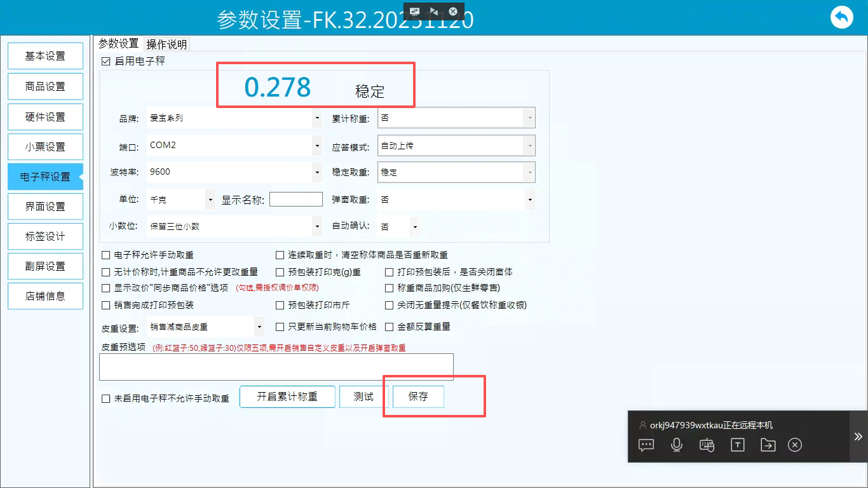The width and height of the screenshot is (868, 488).
Task: Expand the 波特率 dropdown showing 9600
Action: coord(234,172)
